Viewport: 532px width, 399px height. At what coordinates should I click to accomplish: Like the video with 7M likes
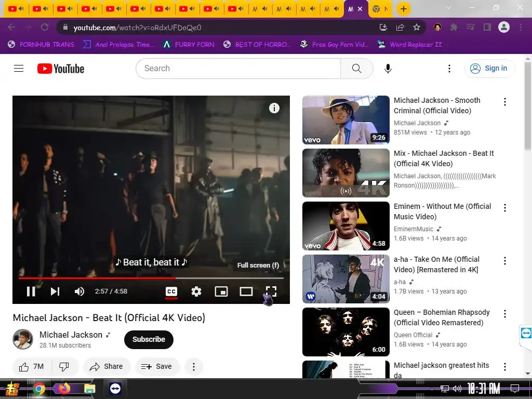pyautogui.click(x=32, y=366)
